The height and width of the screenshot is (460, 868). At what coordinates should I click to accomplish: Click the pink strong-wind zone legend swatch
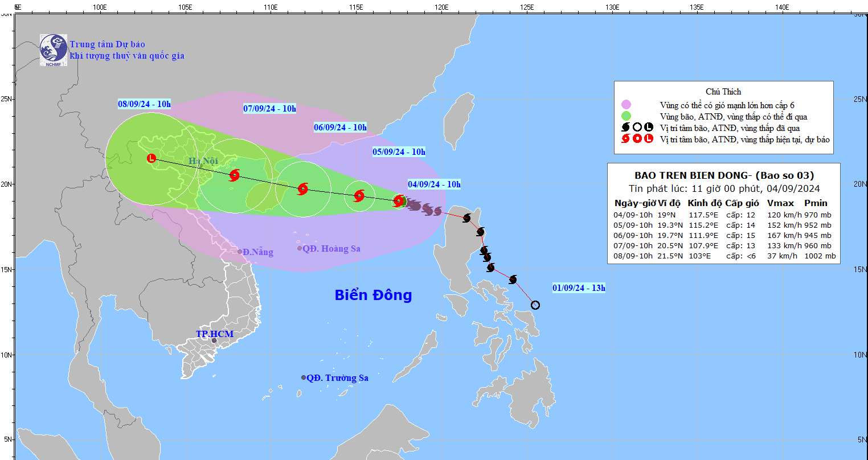pyautogui.click(x=627, y=105)
